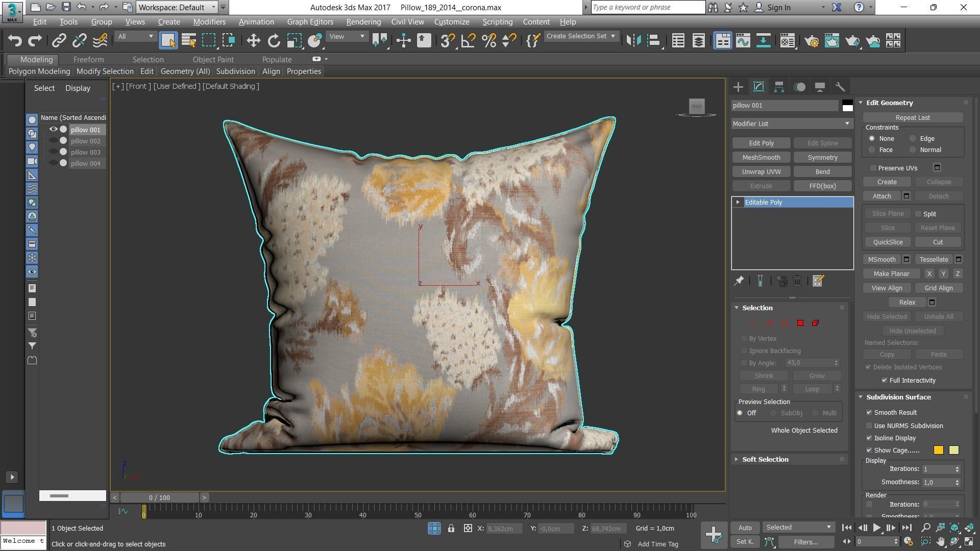This screenshot has width=980, height=551.
Task: Click the Select and Link tool
Action: pos(59,41)
